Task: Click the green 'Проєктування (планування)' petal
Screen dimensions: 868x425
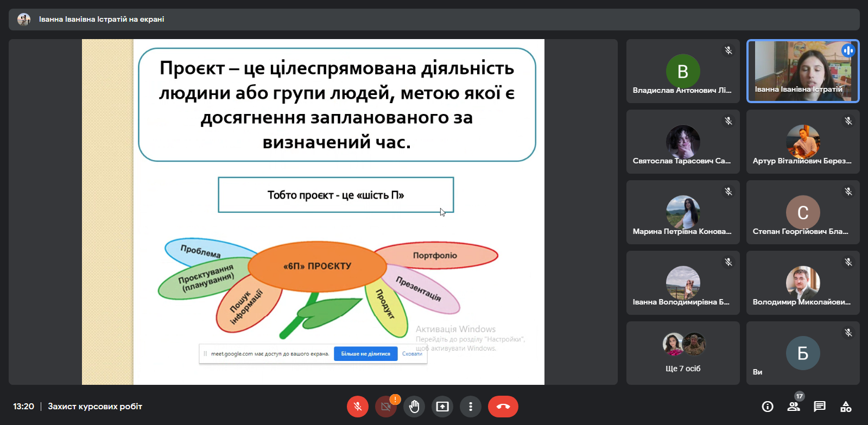Action: point(205,278)
